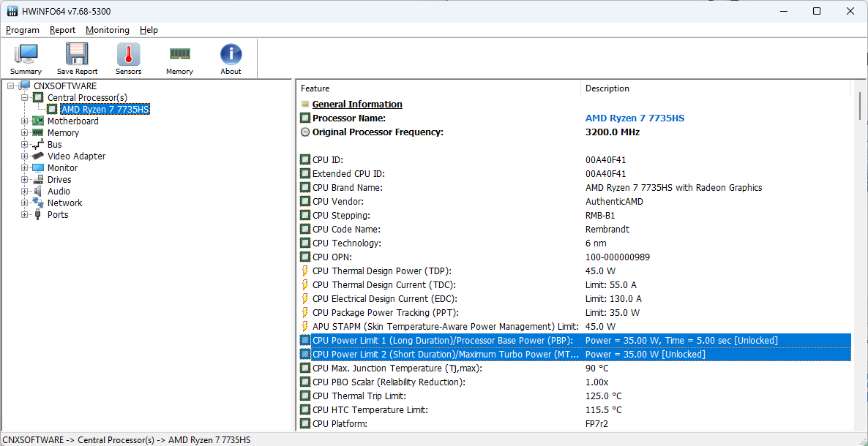Click the Network icon in tree

(x=38, y=203)
